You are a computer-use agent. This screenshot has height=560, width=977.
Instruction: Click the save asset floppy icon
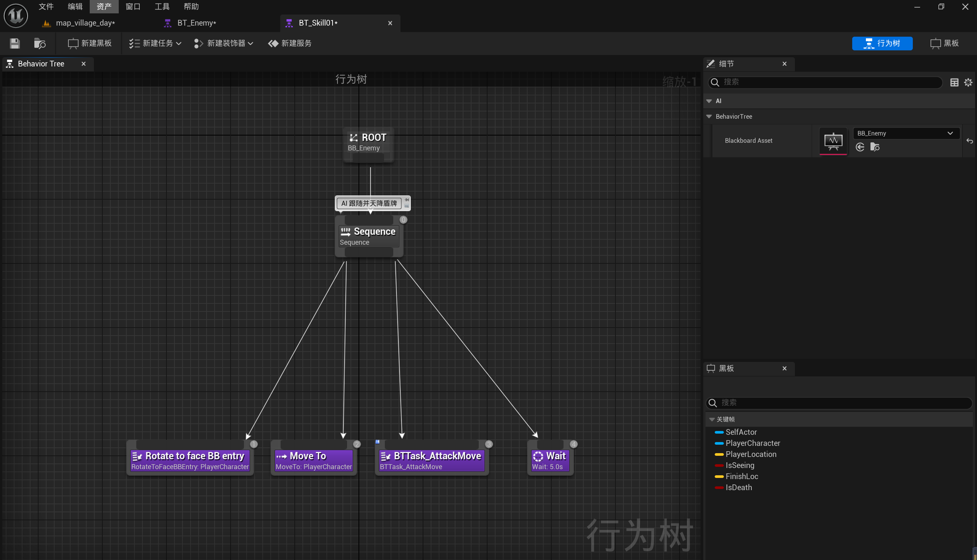click(15, 44)
